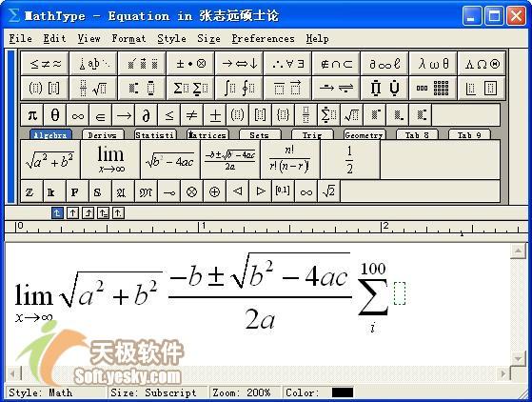Image resolution: width=532 pixels, height=402 pixels.
Task: Open the boxes templates palette
Action: (482, 89)
